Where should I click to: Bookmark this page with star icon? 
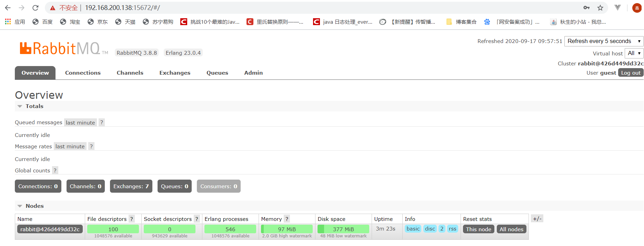(x=600, y=8)
